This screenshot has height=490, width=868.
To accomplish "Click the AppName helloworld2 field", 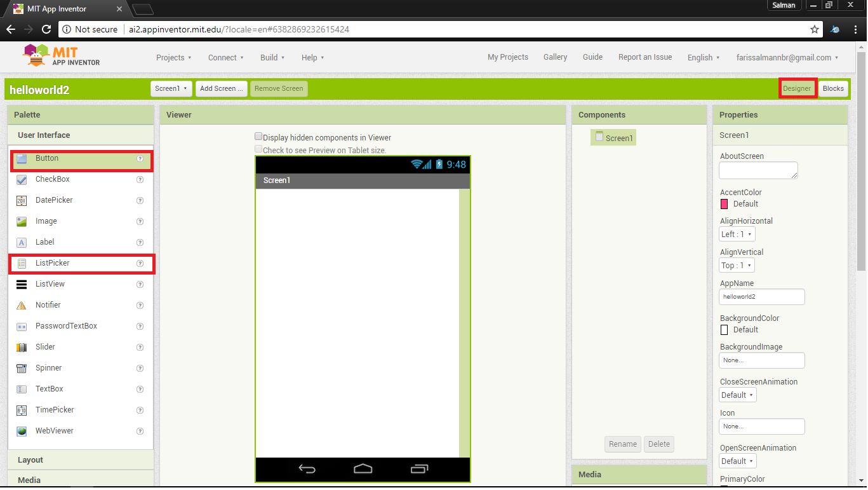I will pyautogui.click(x=762, y=297).
